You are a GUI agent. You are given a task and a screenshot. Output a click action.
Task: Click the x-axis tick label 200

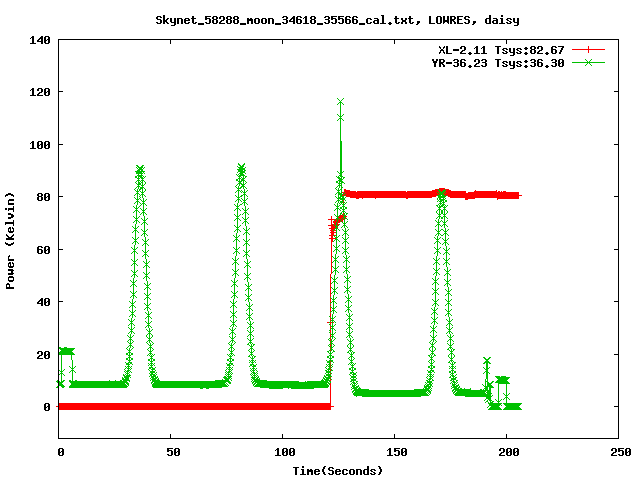(x=509, y=452)
